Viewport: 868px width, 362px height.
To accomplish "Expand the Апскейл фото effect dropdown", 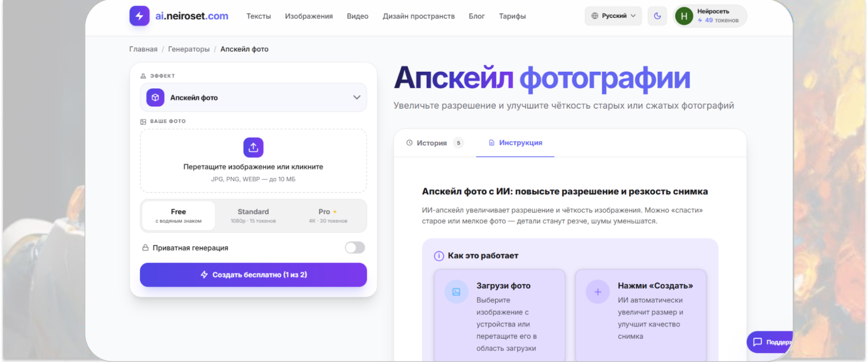I will (253, 97).
